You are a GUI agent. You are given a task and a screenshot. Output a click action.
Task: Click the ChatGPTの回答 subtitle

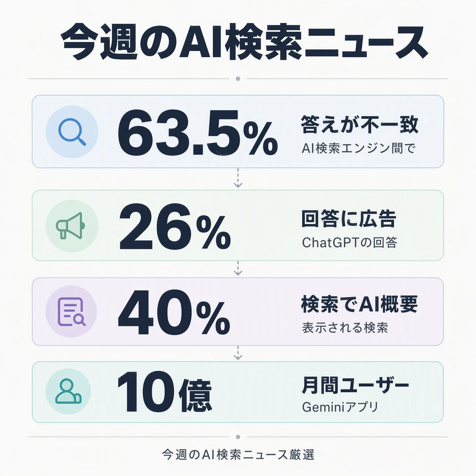click(x=350, y=242)
